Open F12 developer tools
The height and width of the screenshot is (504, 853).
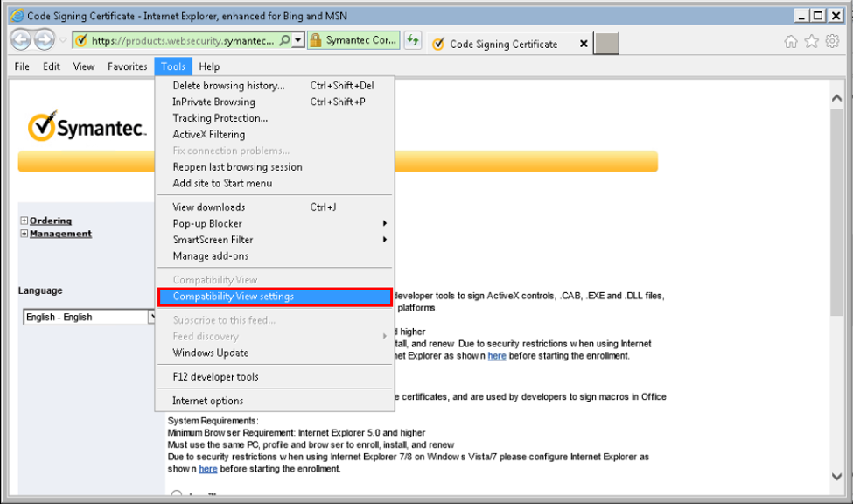tap(274, 377)
